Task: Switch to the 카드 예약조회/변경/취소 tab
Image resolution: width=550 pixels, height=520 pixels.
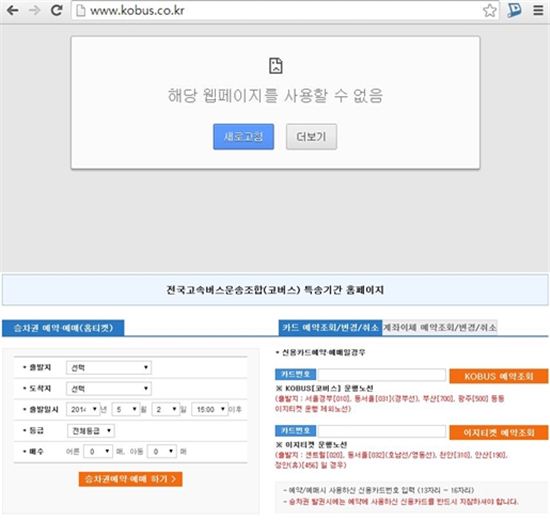Action: point(330,328)
